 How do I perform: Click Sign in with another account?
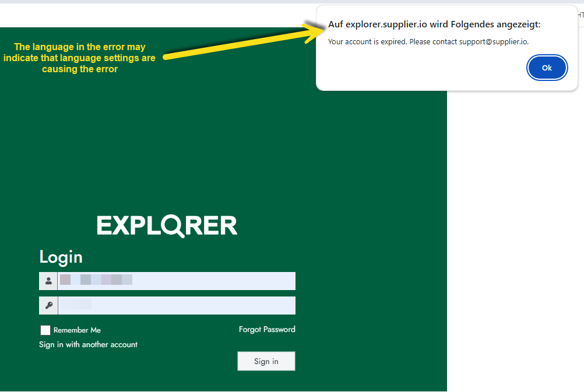(x=88, y=345)
